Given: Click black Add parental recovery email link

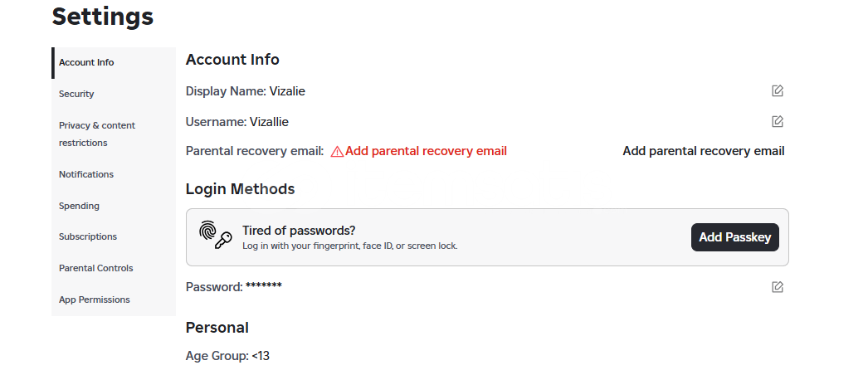Looking at the screenshot, I should point(703,151).
